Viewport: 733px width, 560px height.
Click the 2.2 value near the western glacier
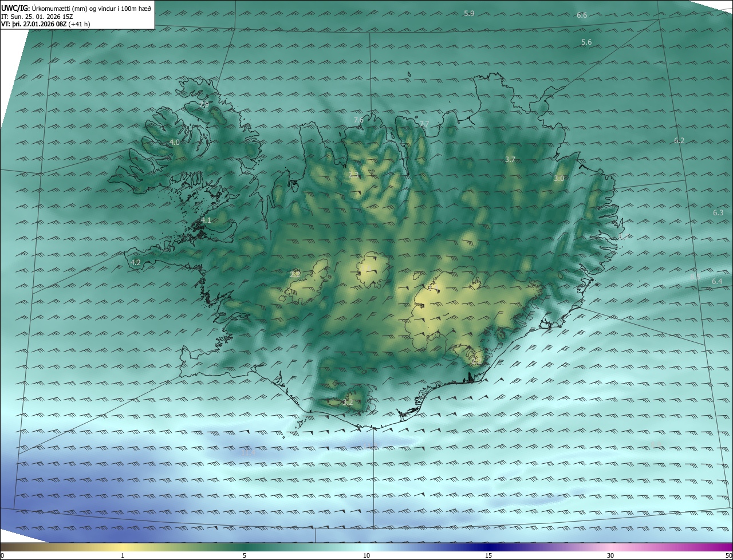[295, 274]
